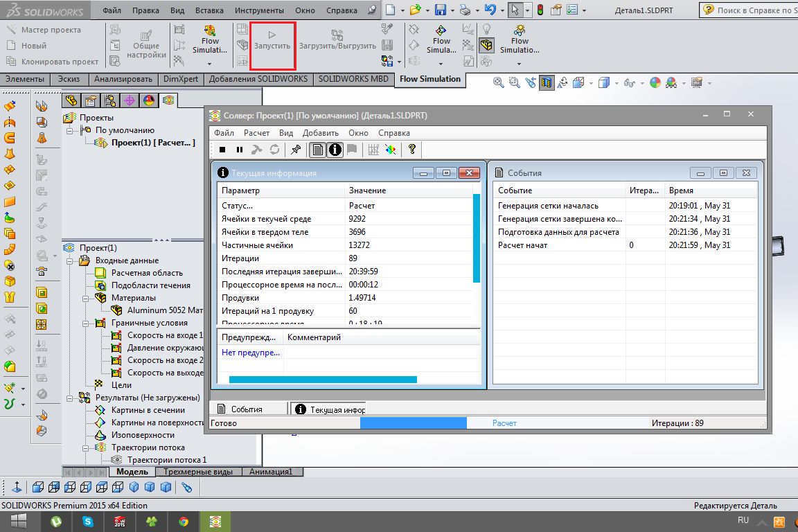Click the vertical scrollbar of parameter list
The height and width of the screenshot is (532, 798).
pos(477,238)
